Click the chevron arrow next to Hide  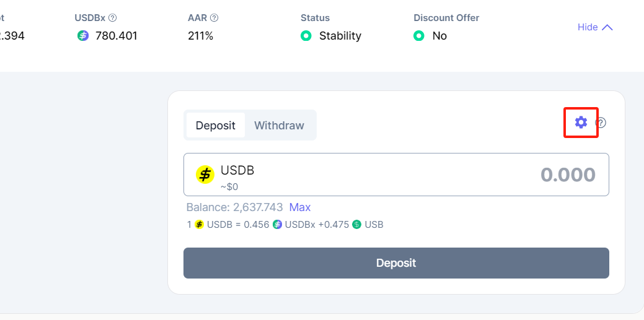(x=607, y=27)
